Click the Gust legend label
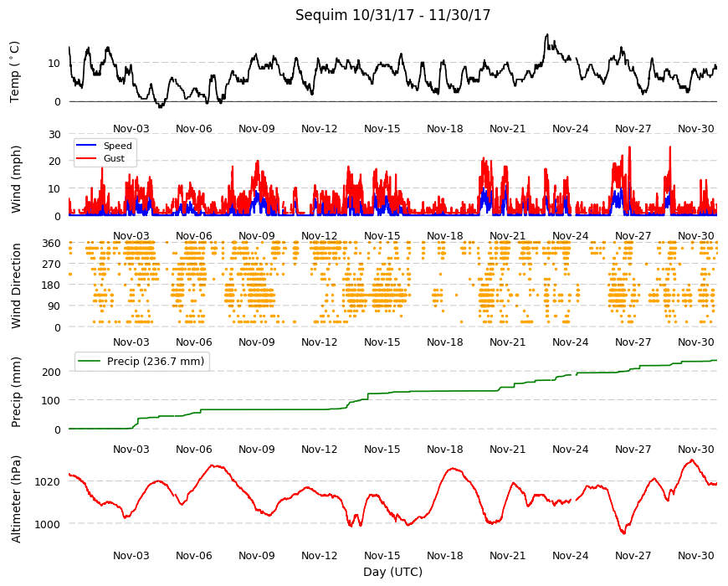Image resolution: width=728 pixels, height=586 pixels. 114,158
